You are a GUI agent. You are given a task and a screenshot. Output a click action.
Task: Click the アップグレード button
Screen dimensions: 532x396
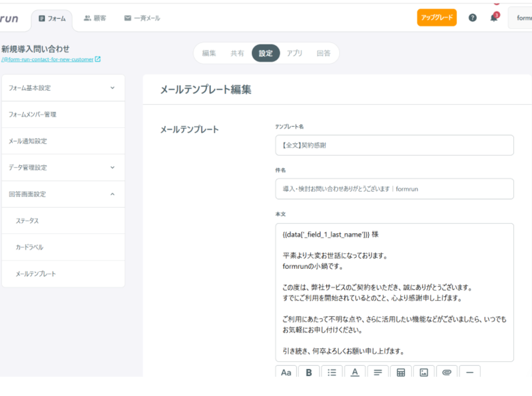pos(436,18)
